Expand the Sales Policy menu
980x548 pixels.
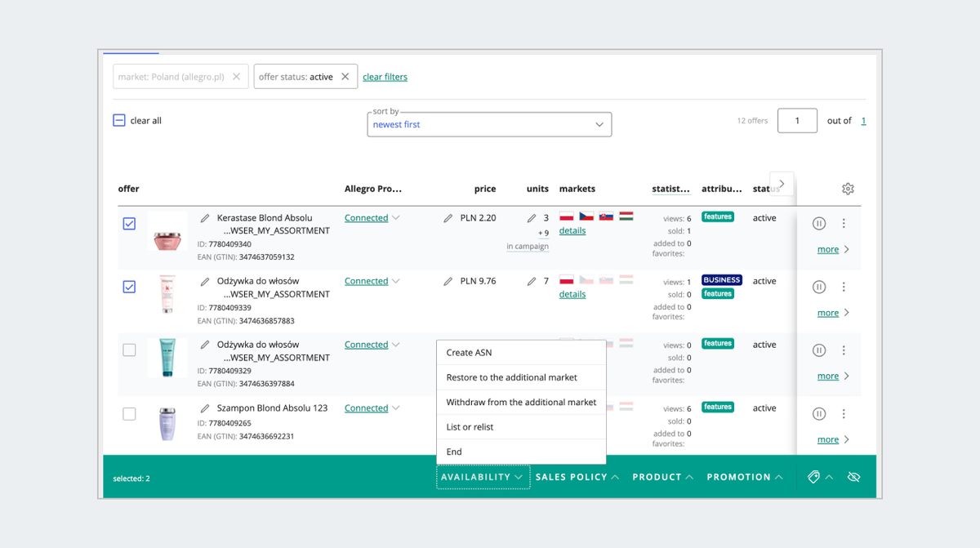[x=577, y=477]
